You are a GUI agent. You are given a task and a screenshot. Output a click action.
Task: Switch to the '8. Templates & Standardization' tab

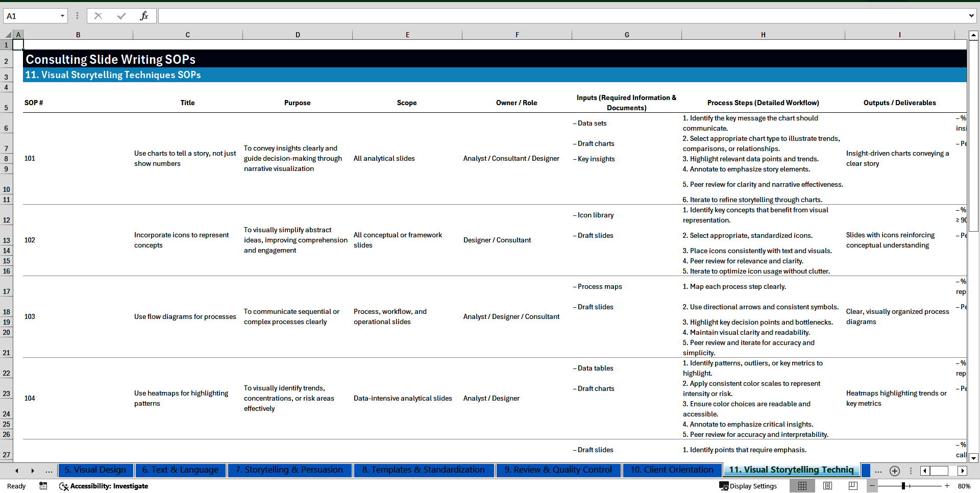click(424, 470)
